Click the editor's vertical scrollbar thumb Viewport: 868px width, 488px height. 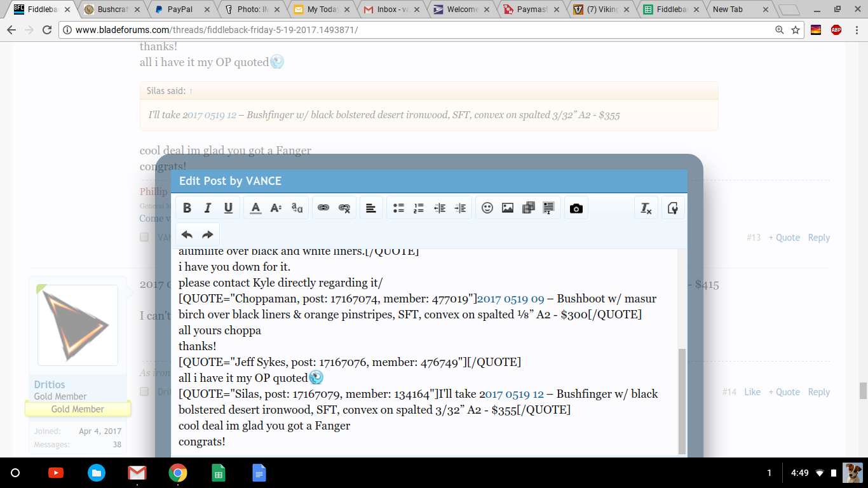pyautogui.click(x=682, y=401)
